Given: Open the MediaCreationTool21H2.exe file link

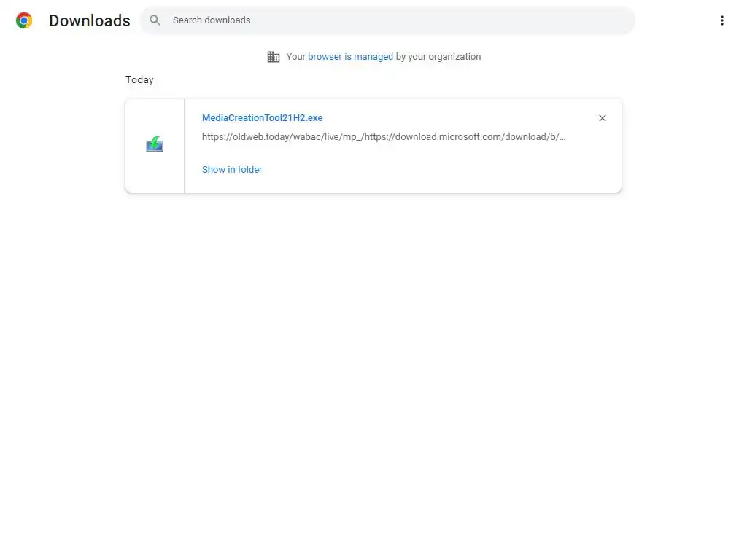Looking at the screenshot, I should (262, 118).
